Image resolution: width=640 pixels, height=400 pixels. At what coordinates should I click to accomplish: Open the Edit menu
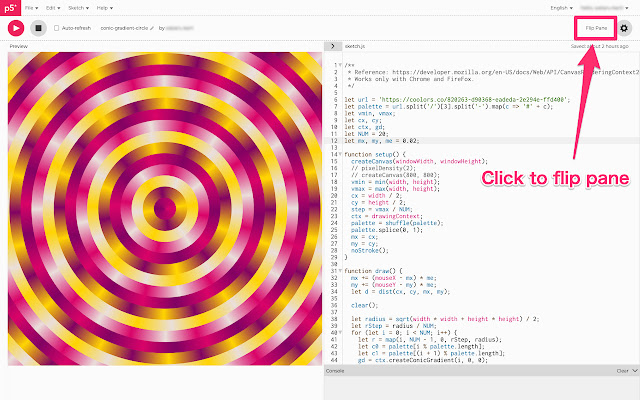[53, 8]
